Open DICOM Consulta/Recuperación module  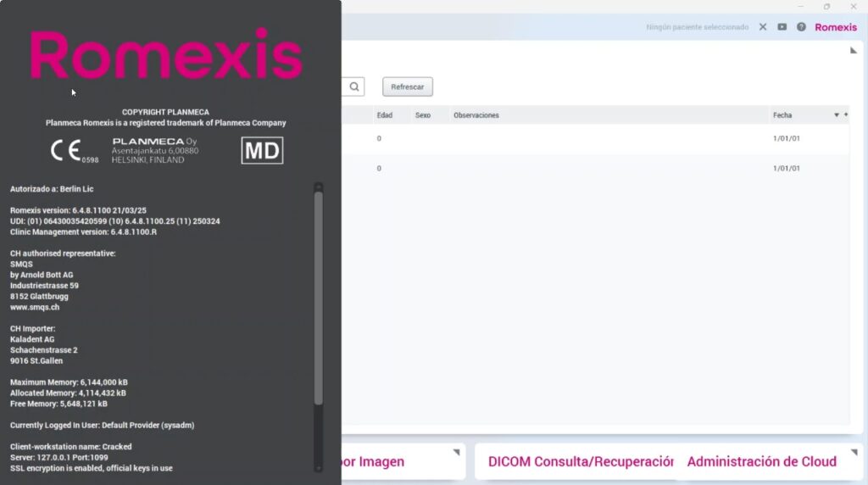[581, 462]
